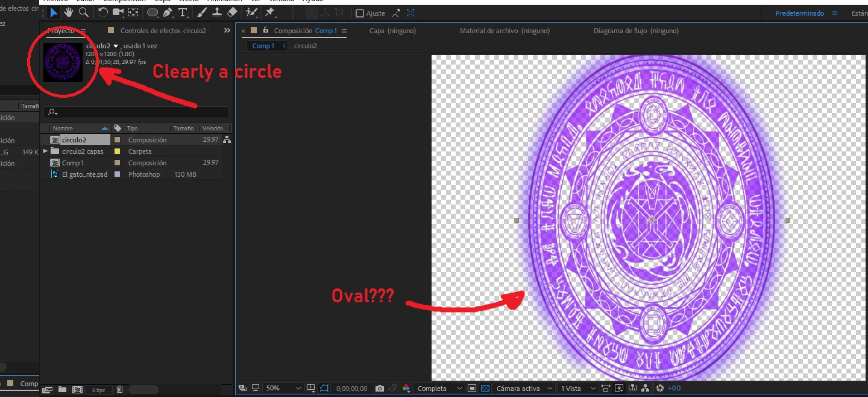Select the Puppet Pin tool
Viewport: 868px width, 397px height.
[x=270, y=12]
